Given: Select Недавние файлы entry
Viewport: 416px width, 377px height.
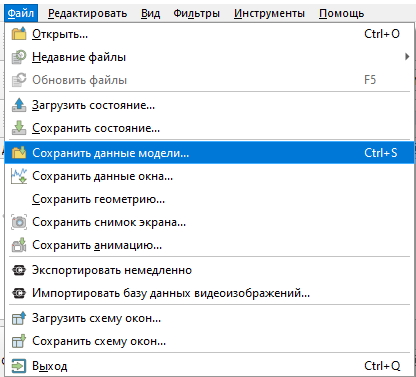Looking at the screenshot, I should click(x=209, y=57).
